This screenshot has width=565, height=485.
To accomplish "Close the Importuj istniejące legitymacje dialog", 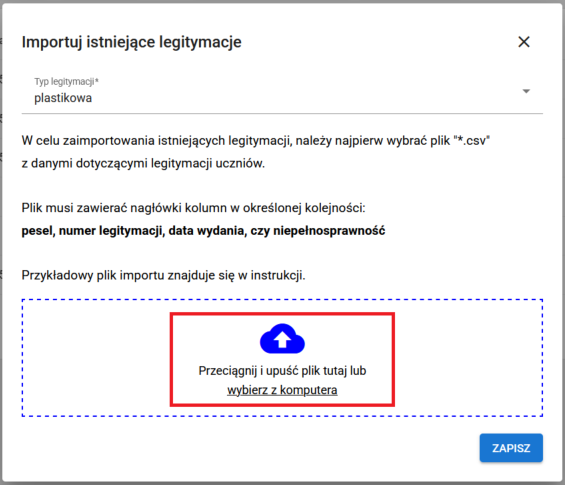I will pos(524,42).
